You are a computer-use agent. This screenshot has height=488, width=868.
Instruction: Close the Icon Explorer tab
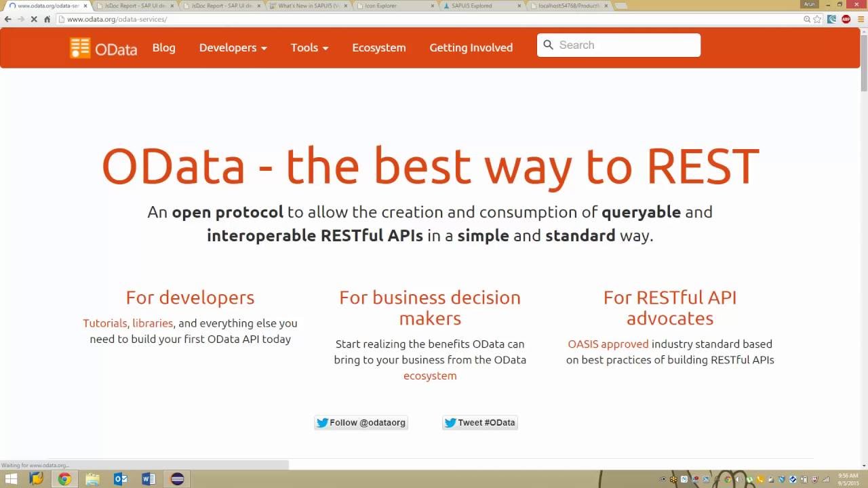point(433,5)
